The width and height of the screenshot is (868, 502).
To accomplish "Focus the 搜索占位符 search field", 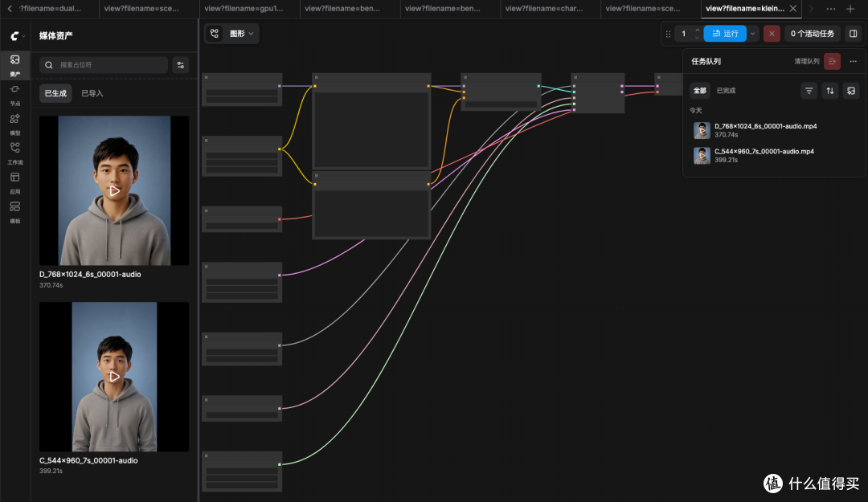I will (104, 65).
